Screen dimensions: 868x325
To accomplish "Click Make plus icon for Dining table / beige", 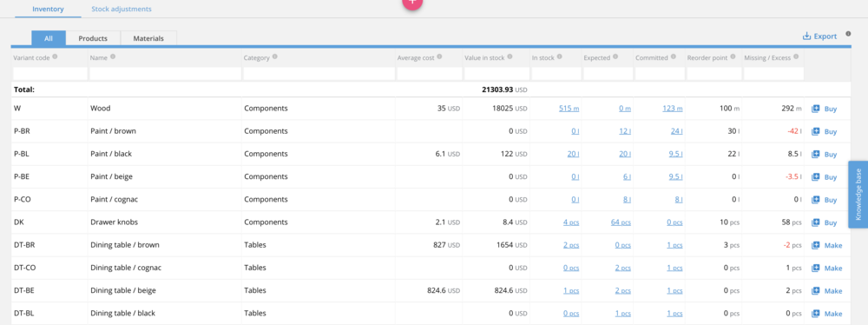I will 815,291.
